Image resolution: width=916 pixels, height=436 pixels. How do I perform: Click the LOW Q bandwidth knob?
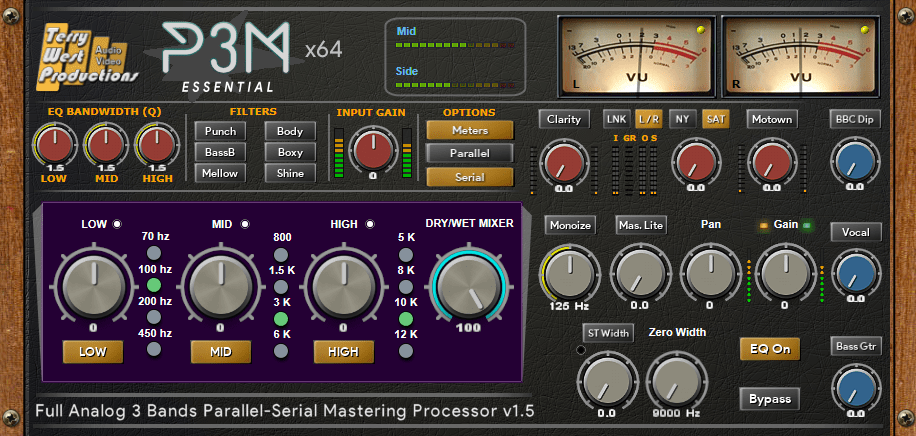click(x=54, y=146)
